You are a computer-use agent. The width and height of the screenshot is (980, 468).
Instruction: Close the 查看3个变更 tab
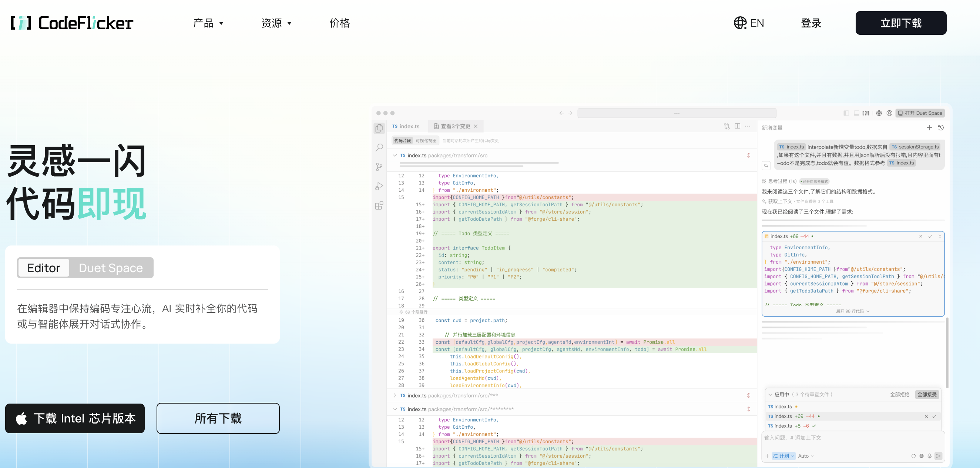click(x=476, y=126)
